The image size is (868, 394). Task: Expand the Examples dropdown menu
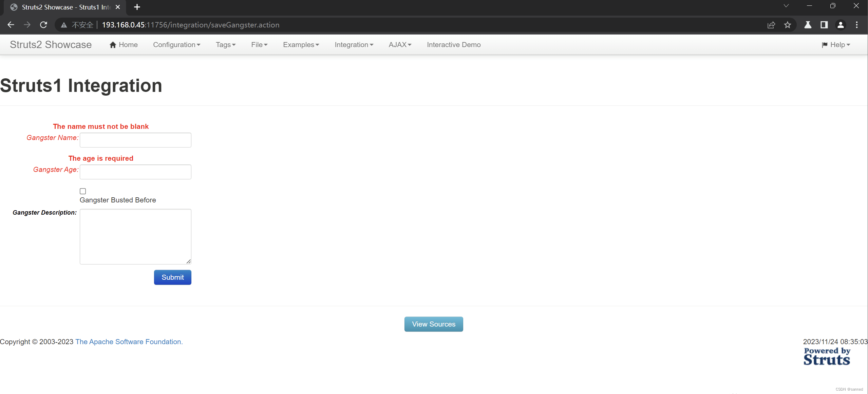click(x=301, y=45)
